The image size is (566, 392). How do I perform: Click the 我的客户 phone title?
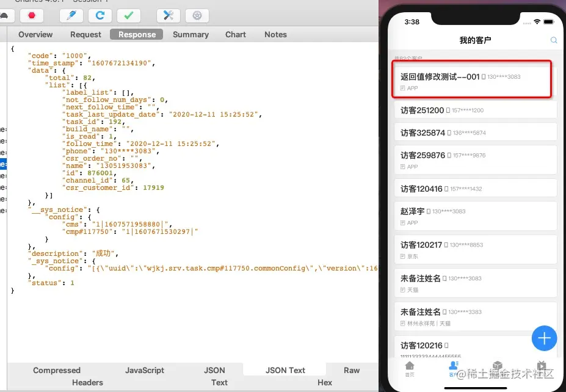tap(475, 40)
